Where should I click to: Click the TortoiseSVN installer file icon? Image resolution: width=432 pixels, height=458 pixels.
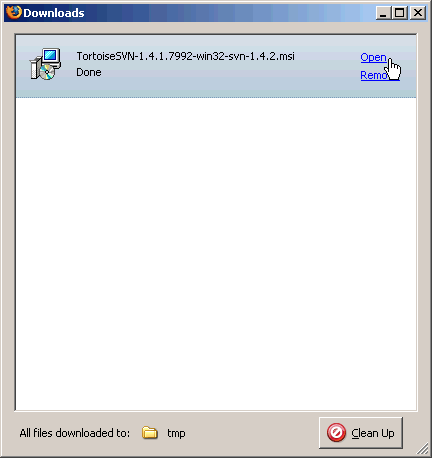click(46, 64)
